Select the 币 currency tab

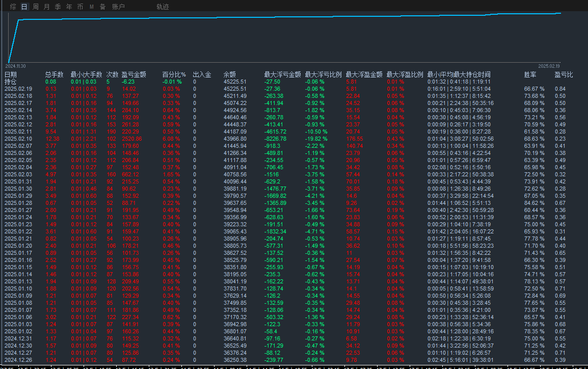click(80, 7)
